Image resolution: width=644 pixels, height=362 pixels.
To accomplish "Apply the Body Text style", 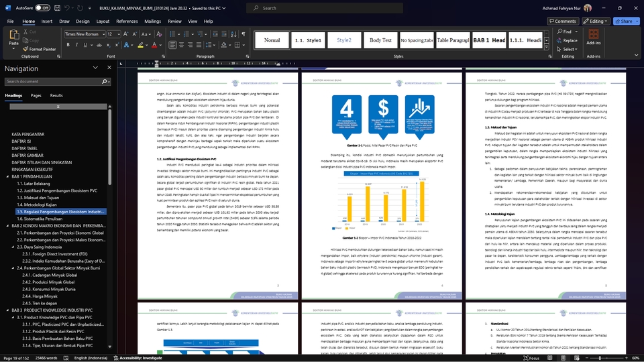I will pyautogui.click(x=380, y=40).
